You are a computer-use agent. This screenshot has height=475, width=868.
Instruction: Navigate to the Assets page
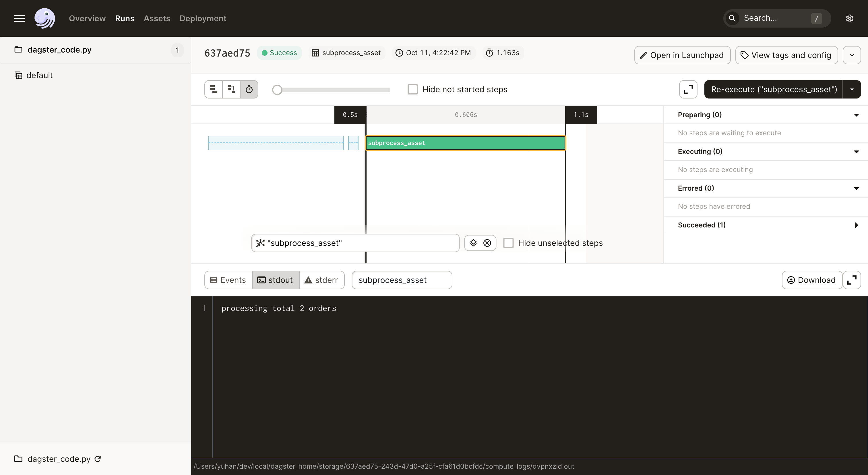click(x=157, y=18)
